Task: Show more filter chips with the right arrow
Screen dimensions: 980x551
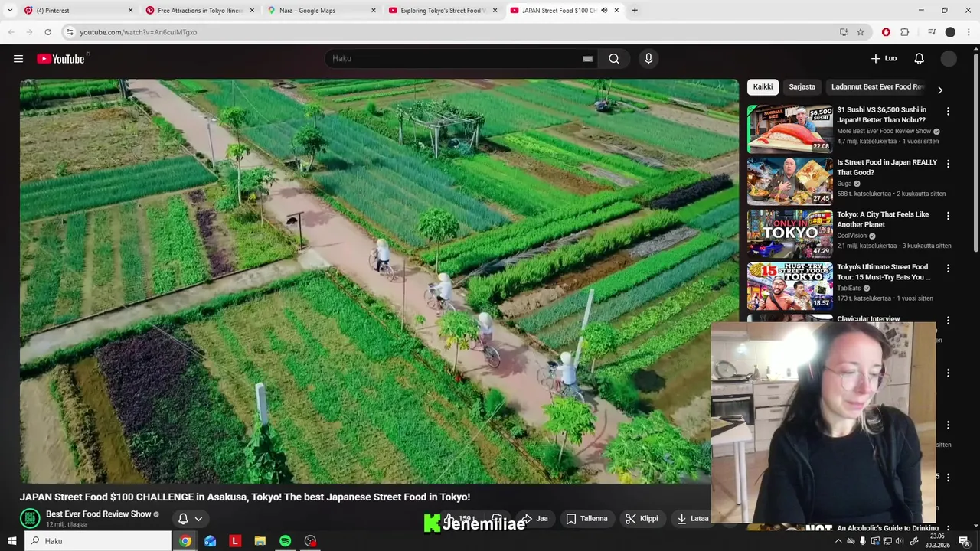Action: pyautogui.click(x=940, y=90)
